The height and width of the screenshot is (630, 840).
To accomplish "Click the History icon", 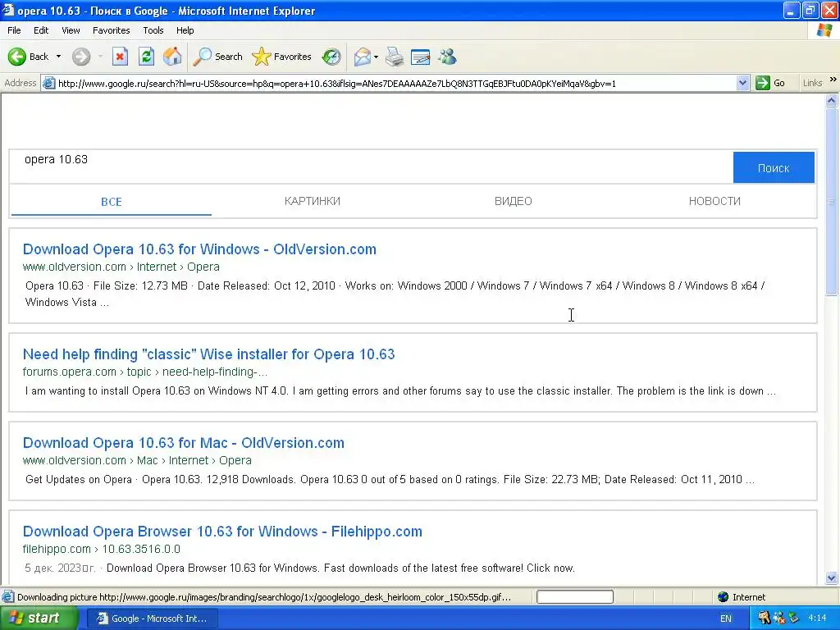I will [x=331, y=57].
